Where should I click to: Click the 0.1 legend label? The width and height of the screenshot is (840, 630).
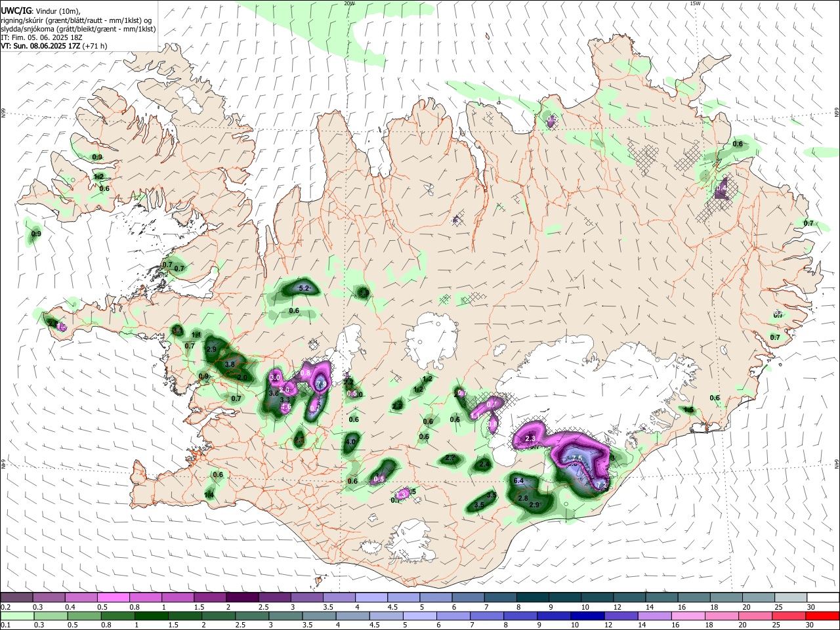[5, 625]
